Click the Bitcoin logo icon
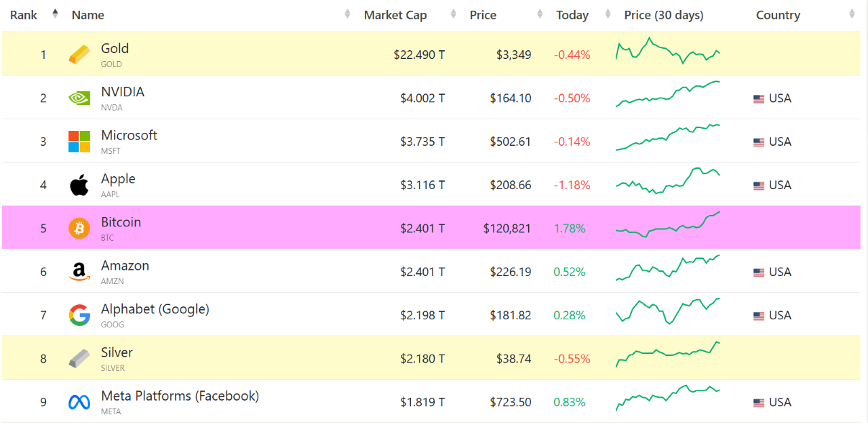Viewport: 868px width, 423px height. [79, 228]
